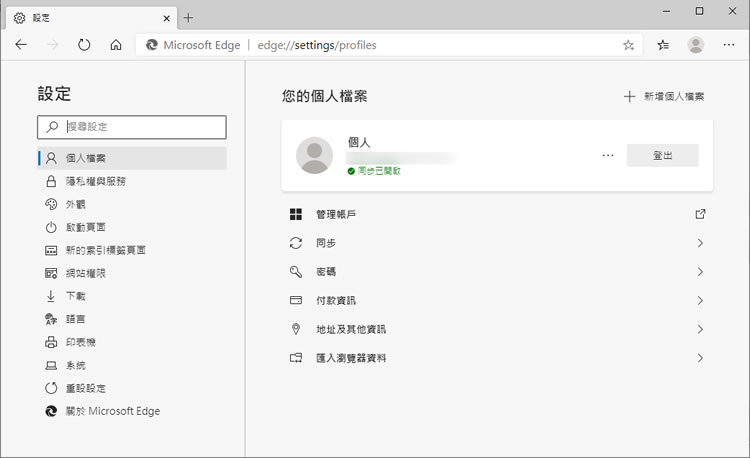
Task: Click the location pin icon beside 地址及其他資訊
Action: [x=296, y=329]
